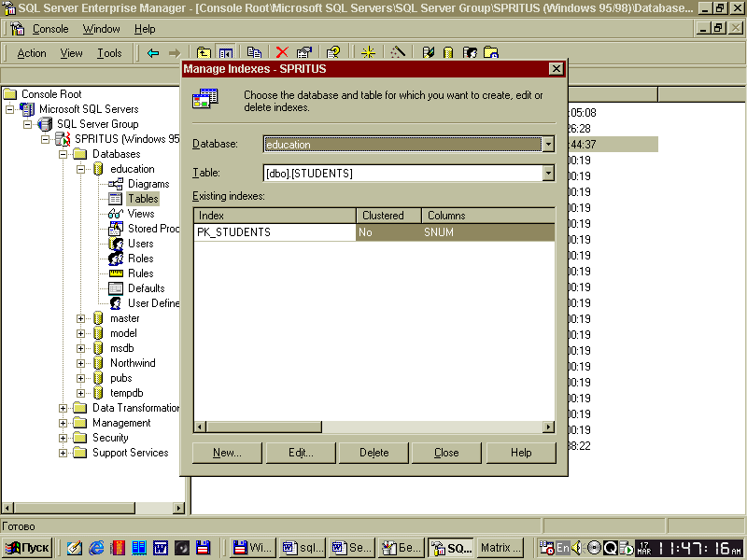The image size is (747, 560).
Task: Click the Help question mark toolbar icon
Action: [x=333, y=53]
